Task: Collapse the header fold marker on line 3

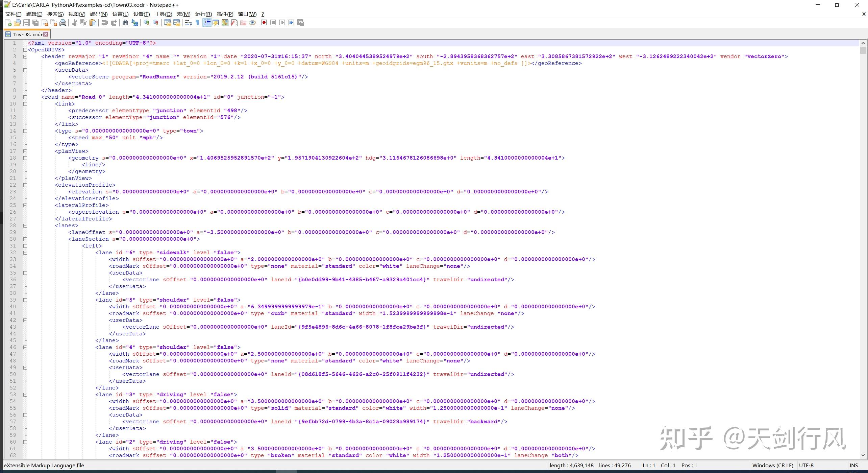Action: pos(25,56)
